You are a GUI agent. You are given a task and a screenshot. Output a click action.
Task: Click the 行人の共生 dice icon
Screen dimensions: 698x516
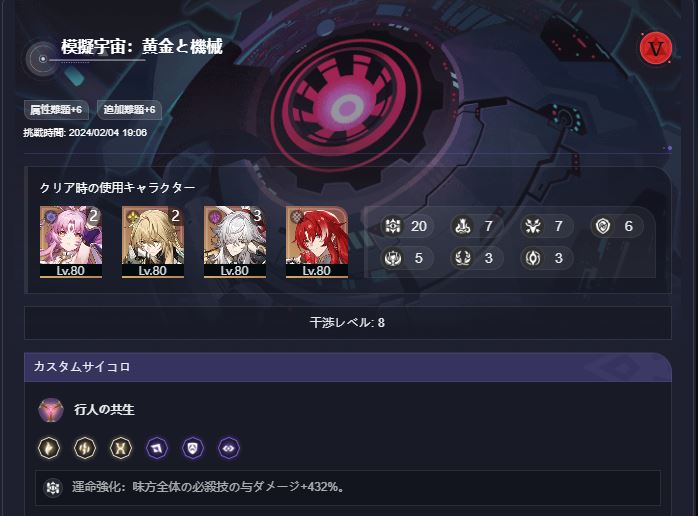pyautogui.click(x=51, y=410)
